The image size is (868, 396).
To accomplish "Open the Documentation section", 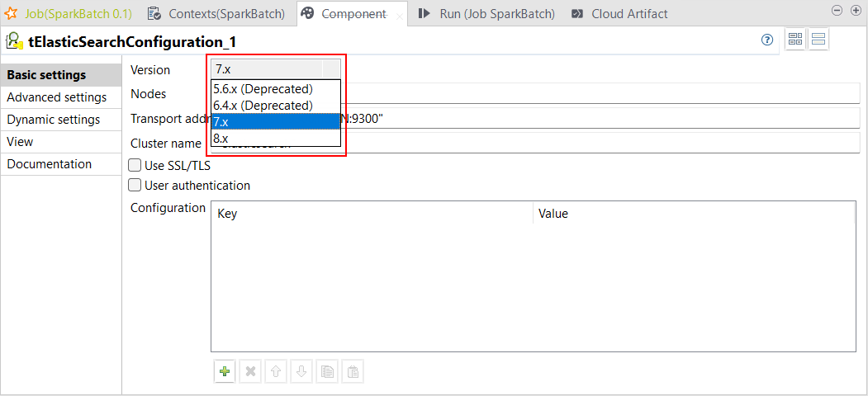I will (61, 164).
